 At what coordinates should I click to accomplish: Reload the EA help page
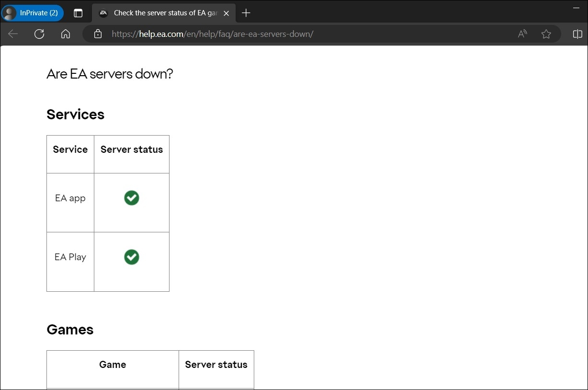tap(39, 34)
